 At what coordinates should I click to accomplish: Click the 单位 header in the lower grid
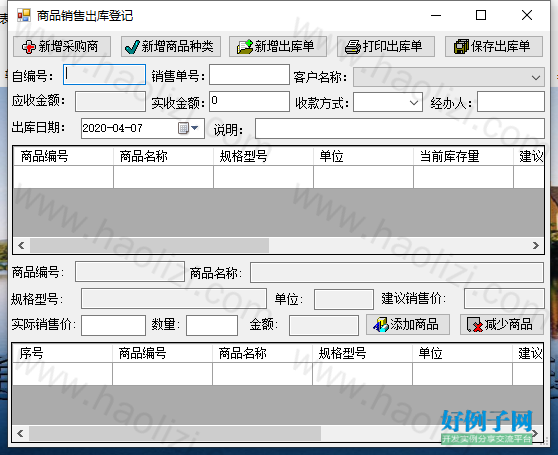(x=463, y=354)
